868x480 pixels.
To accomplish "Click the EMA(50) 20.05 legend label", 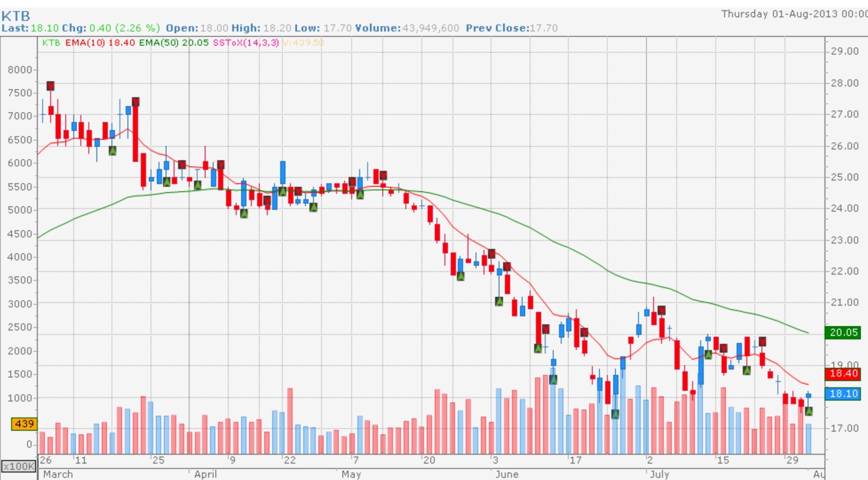I will 174,43.
